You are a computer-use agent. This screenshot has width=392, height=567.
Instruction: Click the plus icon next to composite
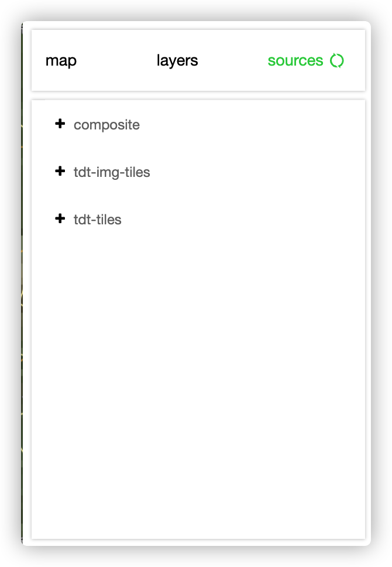pos(60,124)
